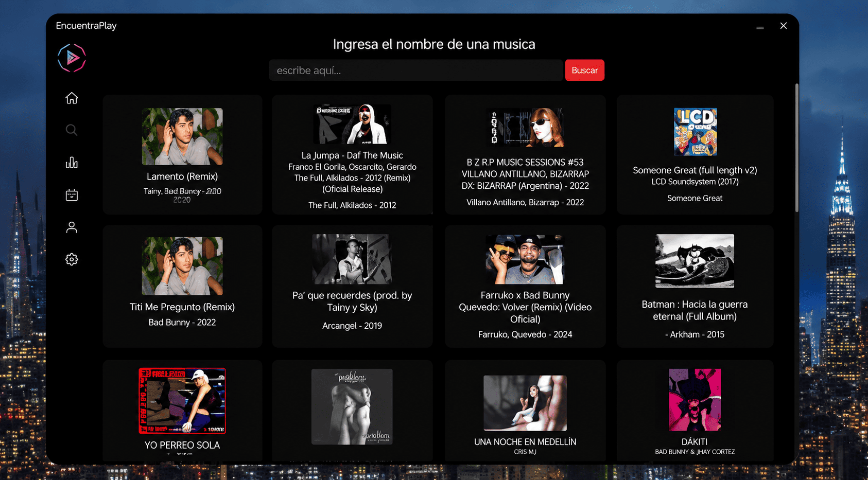This screenshot has height=480, width=868.
Task: Click 'Villano Antillano, Bizarrap - 2022' text
Action: tap(525, 203)
